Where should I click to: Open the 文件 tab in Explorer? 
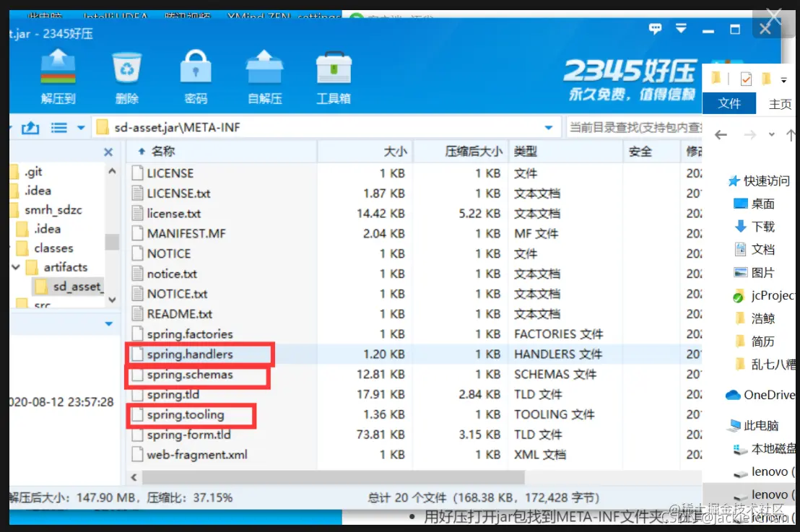pyautogui.click(x=729, y=103)
